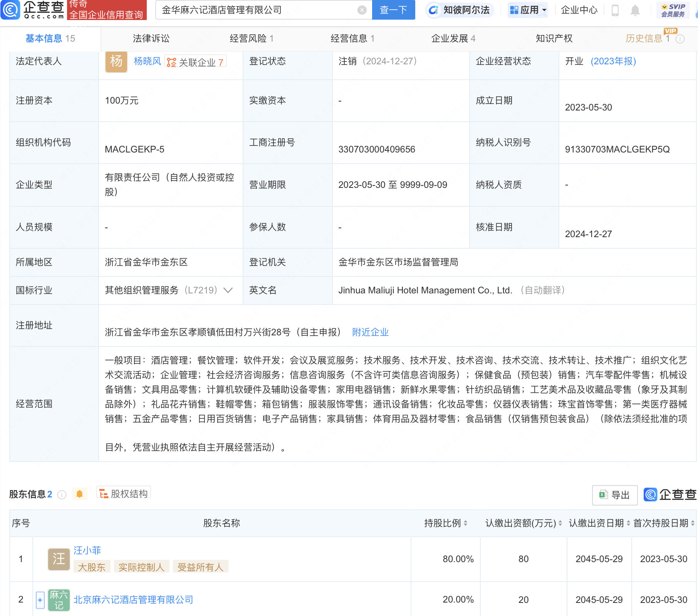The image size is (698, 616).
Task: Switch to 法律诉讼 tab
Action: point(151,38)
